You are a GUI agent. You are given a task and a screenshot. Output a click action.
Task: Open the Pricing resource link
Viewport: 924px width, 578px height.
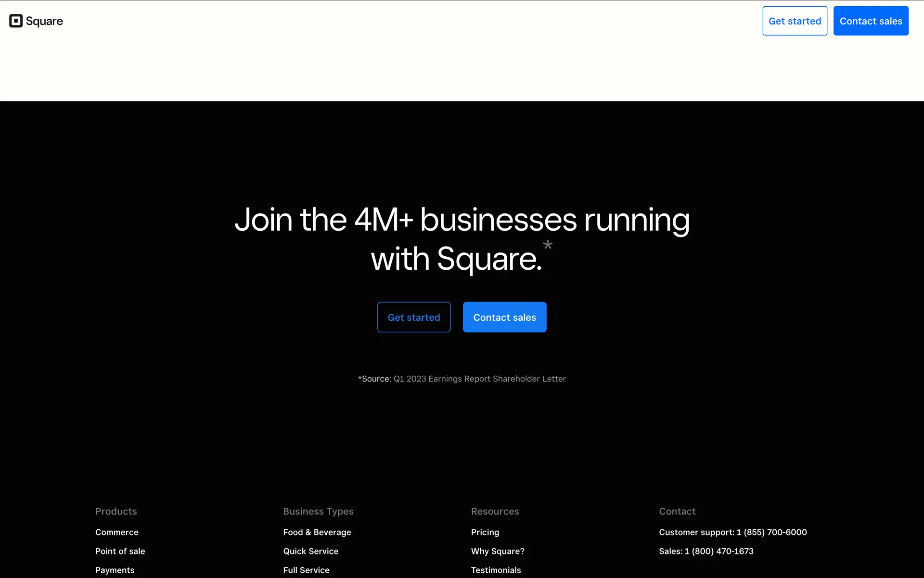coord(485,532)
